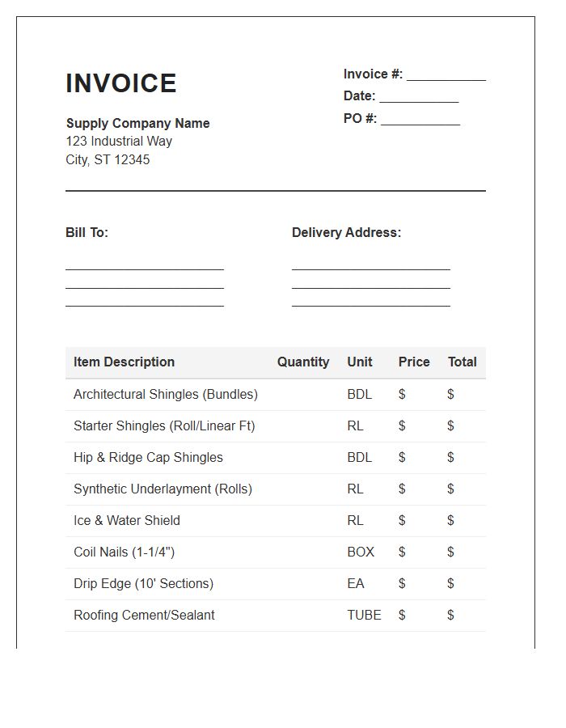Select Synthetic Underlayment (Rolls) text
Viewport: 566px width, 728px height.
[x=163, y=489]
